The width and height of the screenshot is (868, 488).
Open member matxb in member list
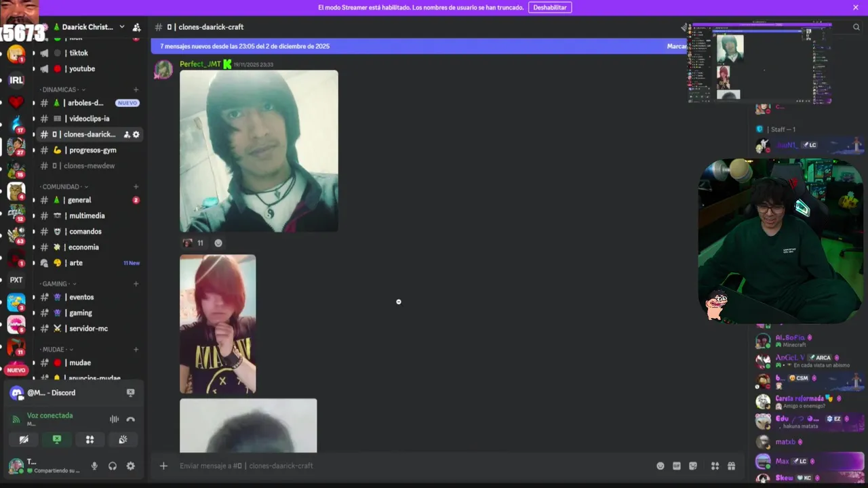pos(808,442)
